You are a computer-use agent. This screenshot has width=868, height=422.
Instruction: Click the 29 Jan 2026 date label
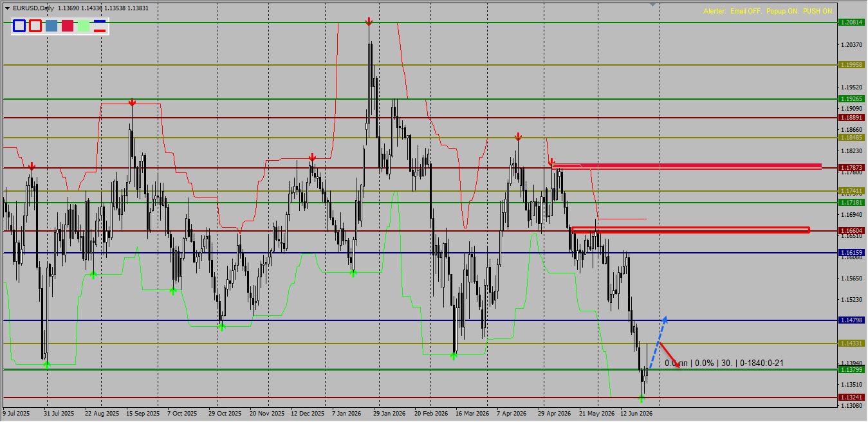pyautogui.click(x=389, y=414)
